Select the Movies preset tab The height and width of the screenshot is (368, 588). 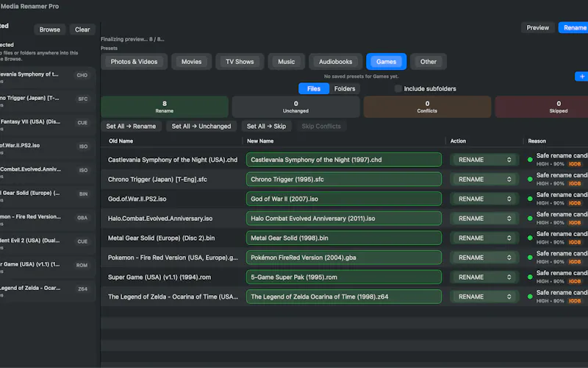click(x=191, y=62)
